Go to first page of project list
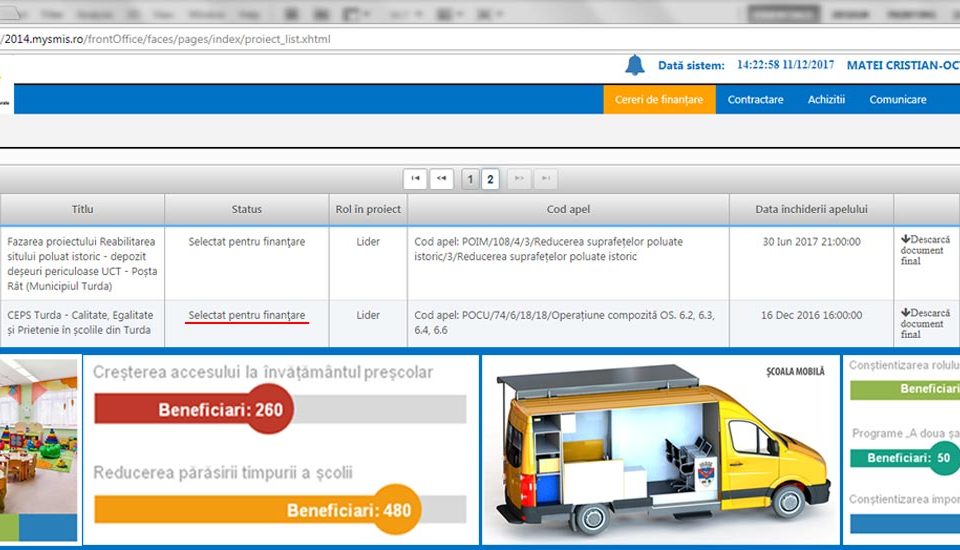Viewport: 960px width, 550px height. pyautogui.click(x=415, y=179)
